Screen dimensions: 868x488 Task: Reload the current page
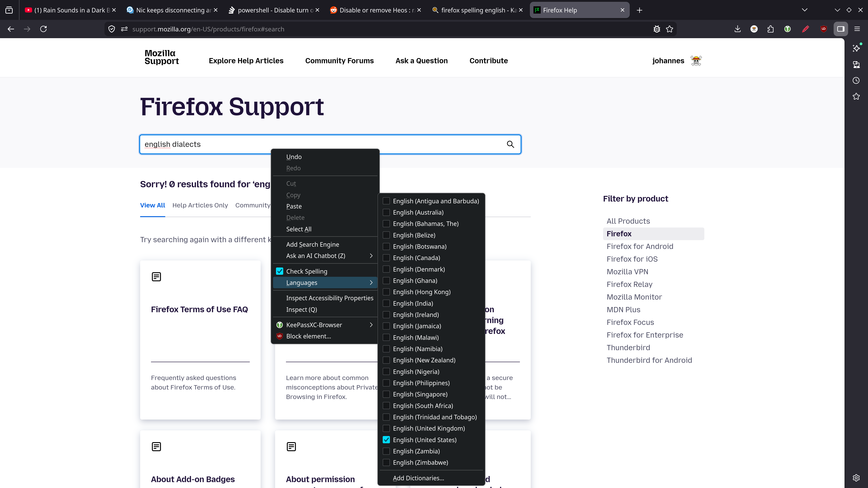[x=43, y=29]
